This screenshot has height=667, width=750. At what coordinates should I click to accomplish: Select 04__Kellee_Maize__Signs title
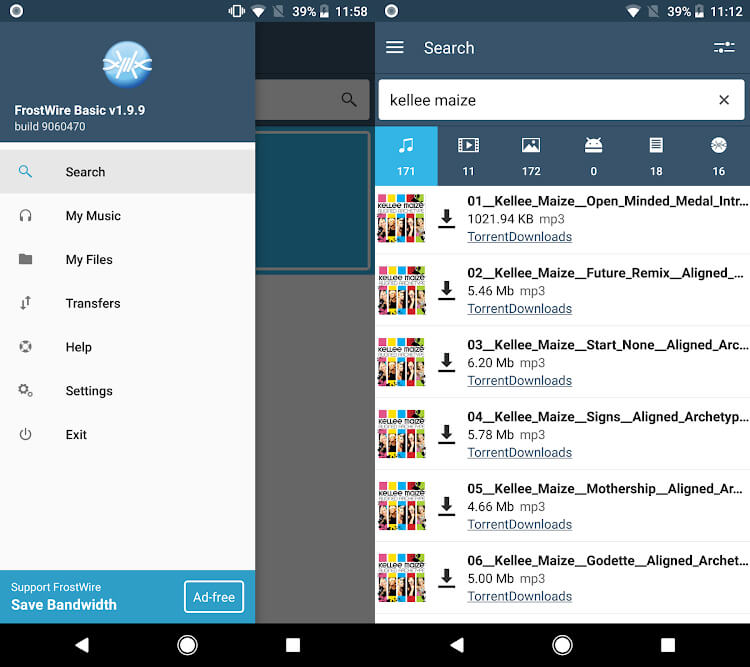click(607, 417)
